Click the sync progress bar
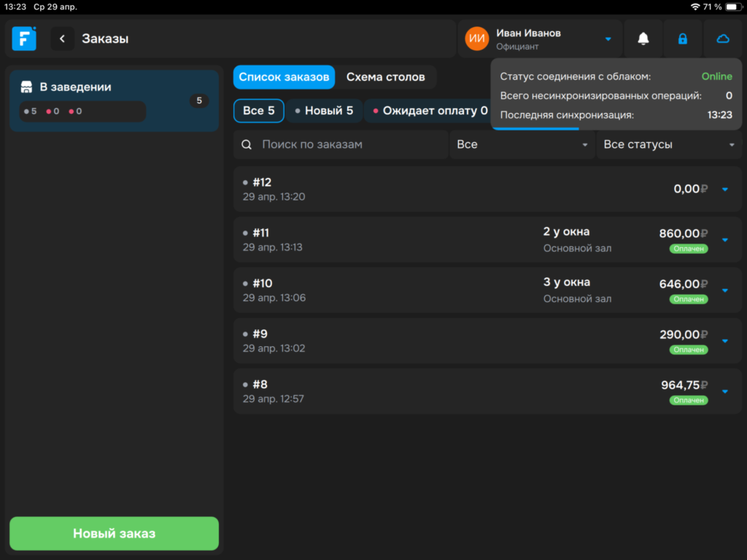Image resolution: width=747 pixels, height=560 pixels. [x=535, y=128]
